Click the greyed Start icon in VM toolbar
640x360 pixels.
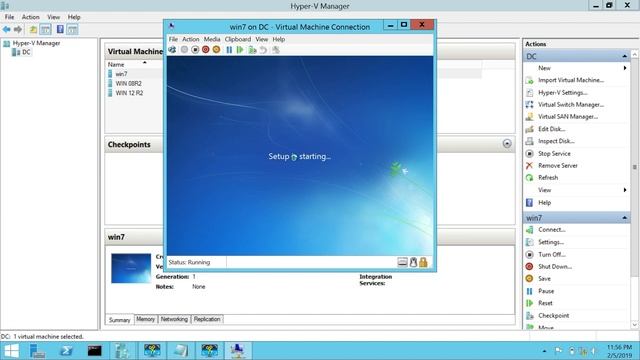click(x=184, y=50)
